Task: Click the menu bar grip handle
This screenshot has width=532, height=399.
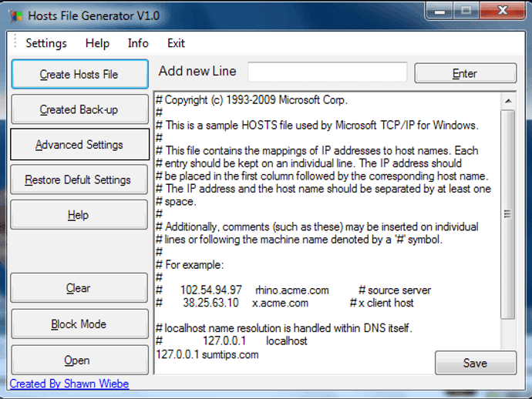Action: point(15,42)
